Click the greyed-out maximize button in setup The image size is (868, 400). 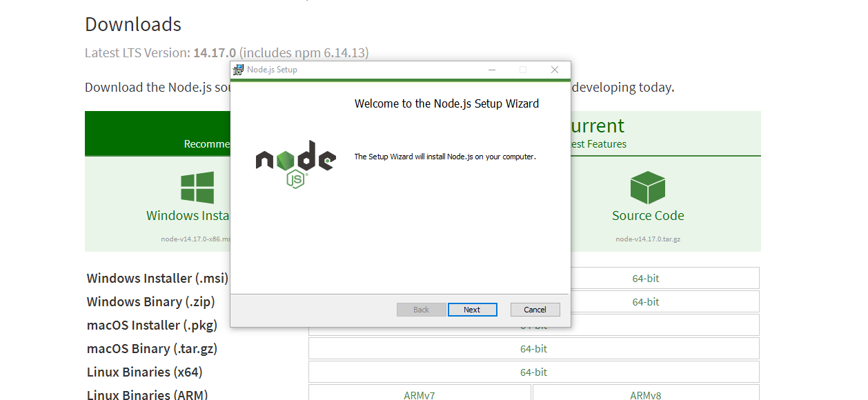point(523,70)
